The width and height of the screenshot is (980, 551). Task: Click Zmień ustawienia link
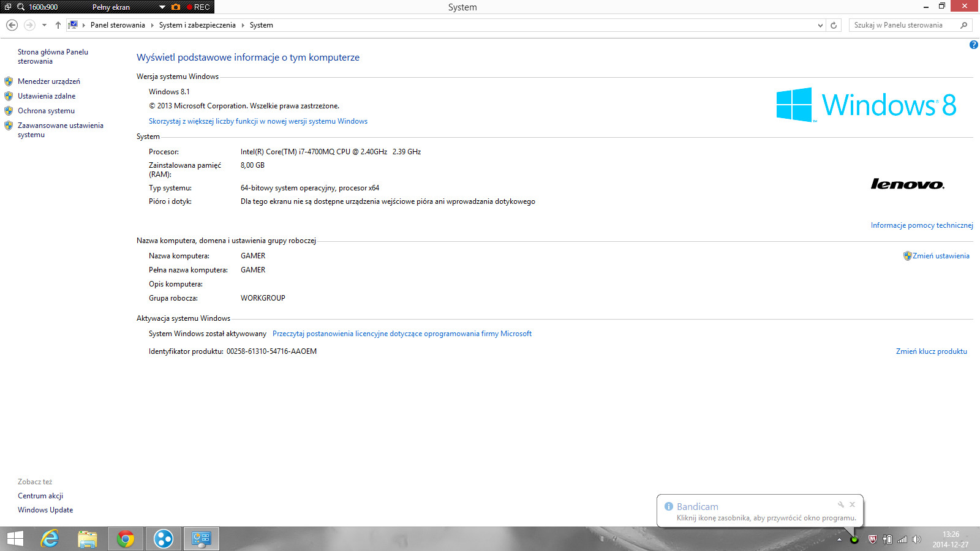coord(941,256)
